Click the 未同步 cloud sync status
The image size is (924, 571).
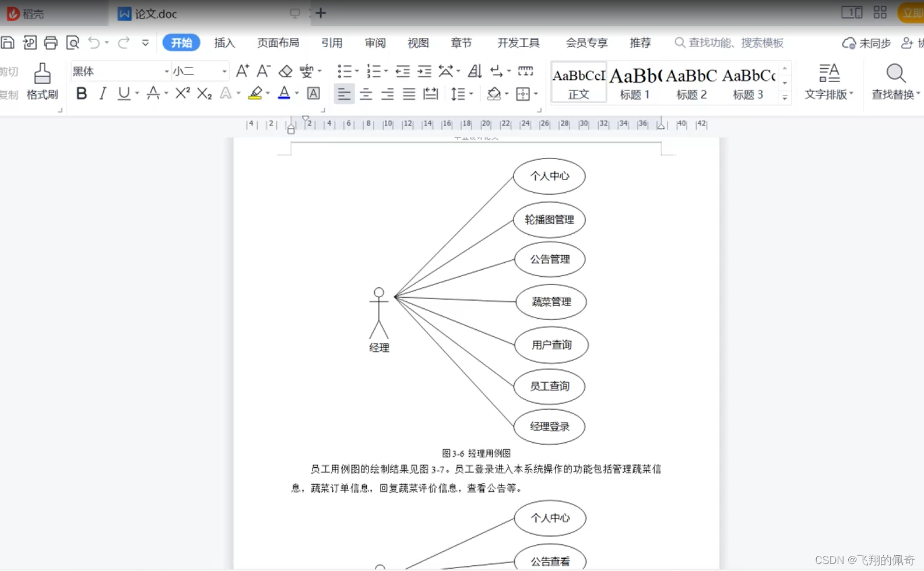pos(866,43)
